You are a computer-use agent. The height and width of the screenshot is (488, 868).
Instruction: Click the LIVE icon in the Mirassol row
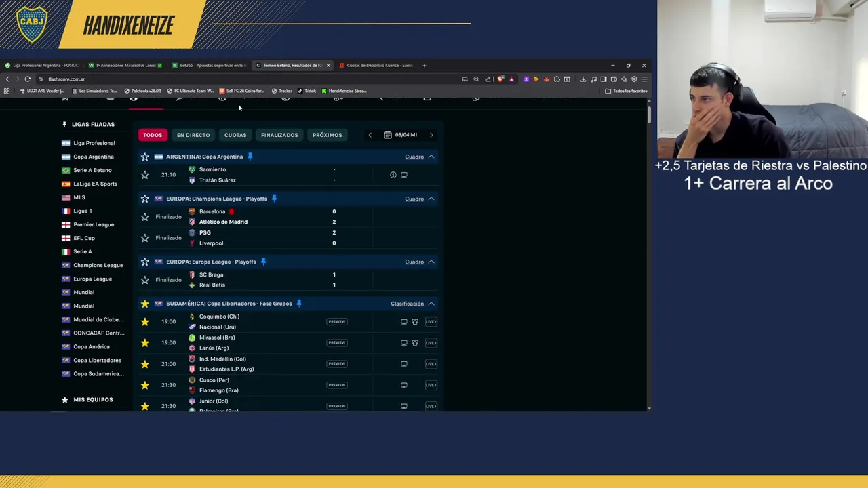tap(431, 343)
